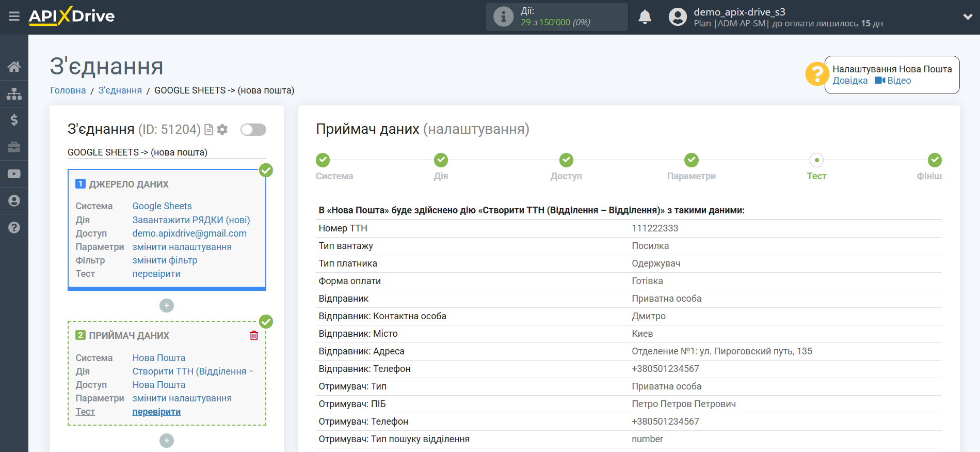
Task: Click the Киев value
Action: coord(642,334)
